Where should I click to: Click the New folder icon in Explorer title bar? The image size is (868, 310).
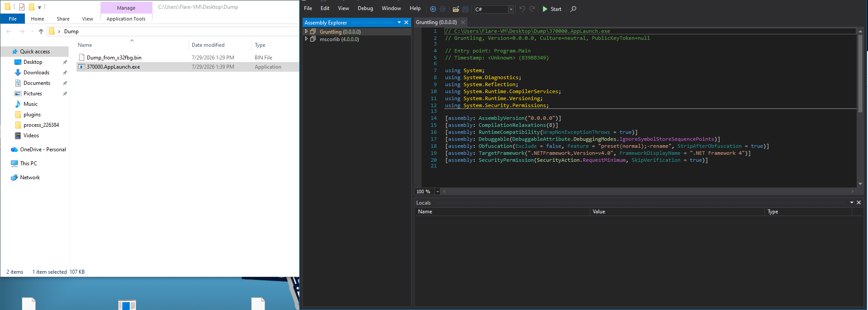[x=31, y=7]
